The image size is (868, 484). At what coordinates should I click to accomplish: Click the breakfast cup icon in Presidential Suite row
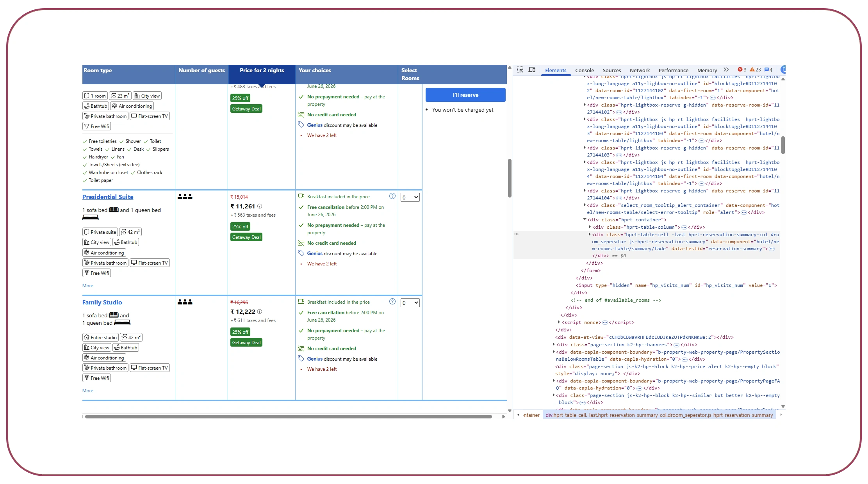point(301,196)
